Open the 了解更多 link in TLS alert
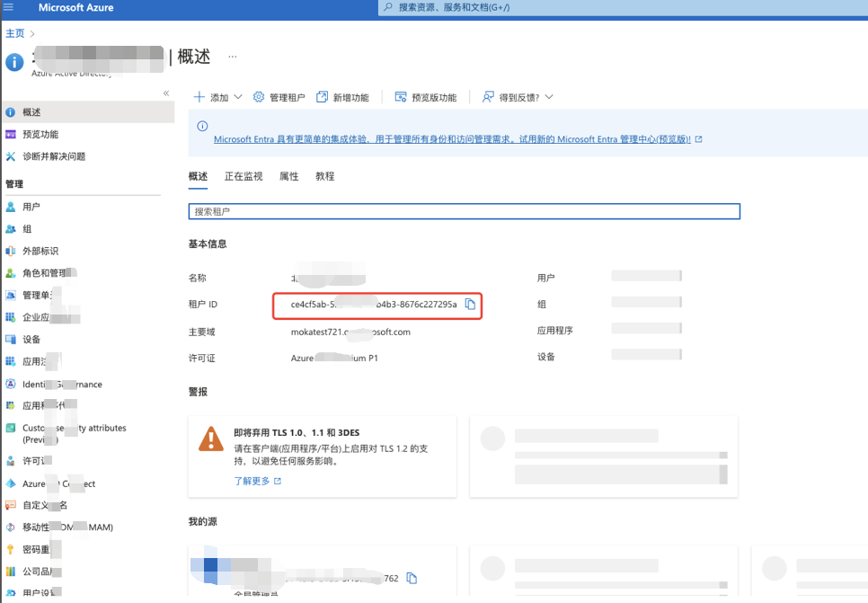The width and height of the screenshot is (868, 603). tap(257, 481)
